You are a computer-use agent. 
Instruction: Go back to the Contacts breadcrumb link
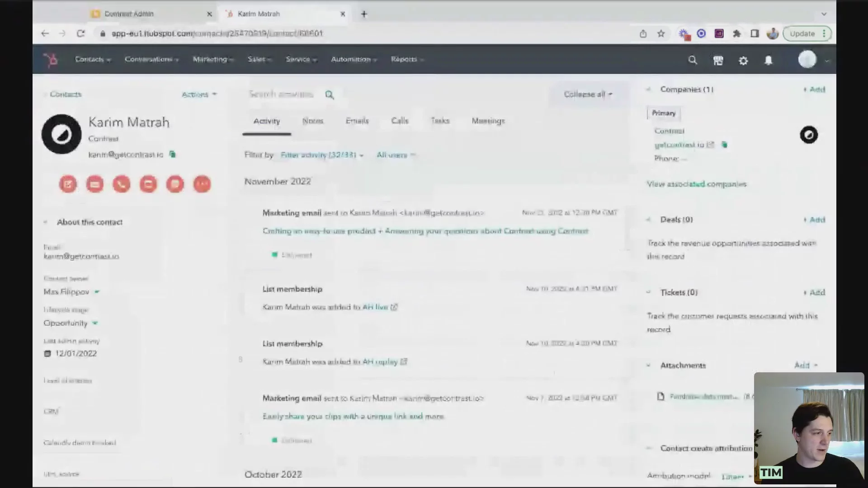tap(66, 94)
